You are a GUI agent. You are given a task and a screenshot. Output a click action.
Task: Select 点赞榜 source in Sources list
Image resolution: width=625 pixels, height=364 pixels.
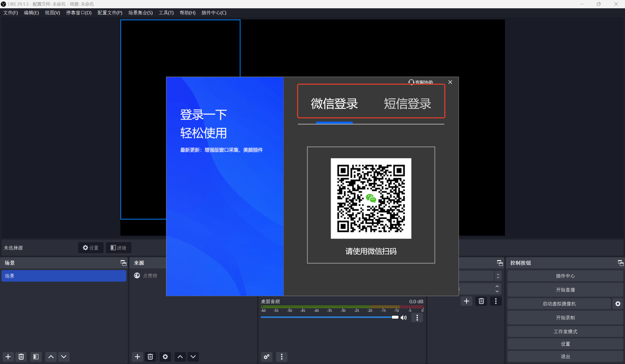[150, 276]
